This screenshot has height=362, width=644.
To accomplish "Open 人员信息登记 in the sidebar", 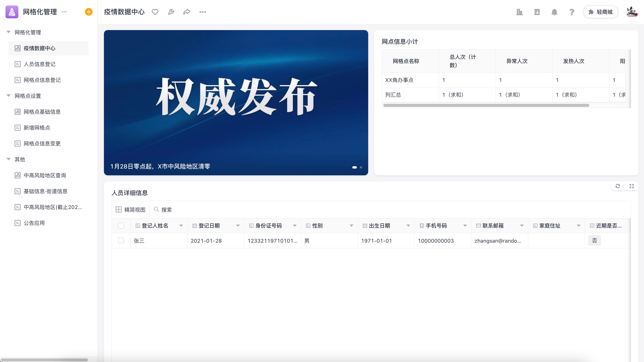I will click(39, 64).
